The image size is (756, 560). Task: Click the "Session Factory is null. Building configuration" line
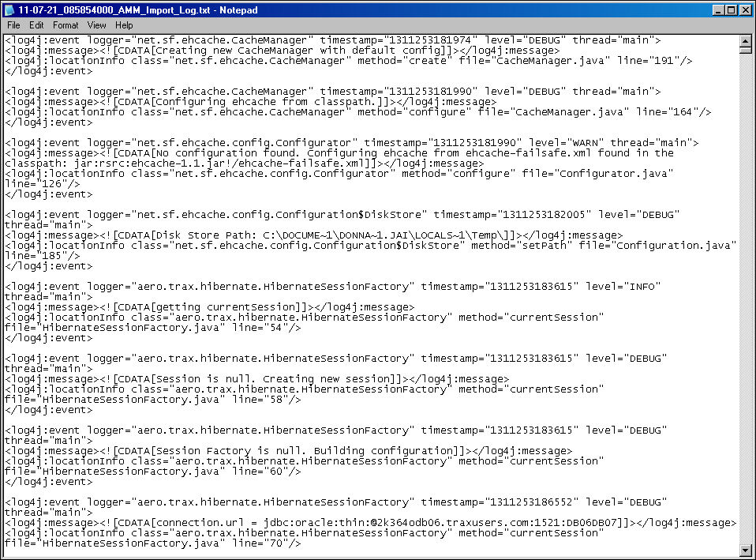pos(288,451)
